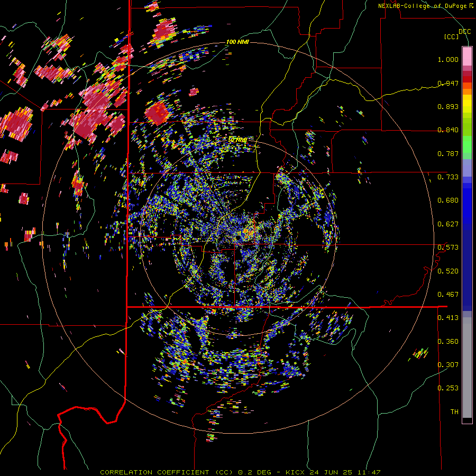The width and height of the screenshot is (476, 476).
Task: Click the 0.253 scale value
Action: coord(448,388)
